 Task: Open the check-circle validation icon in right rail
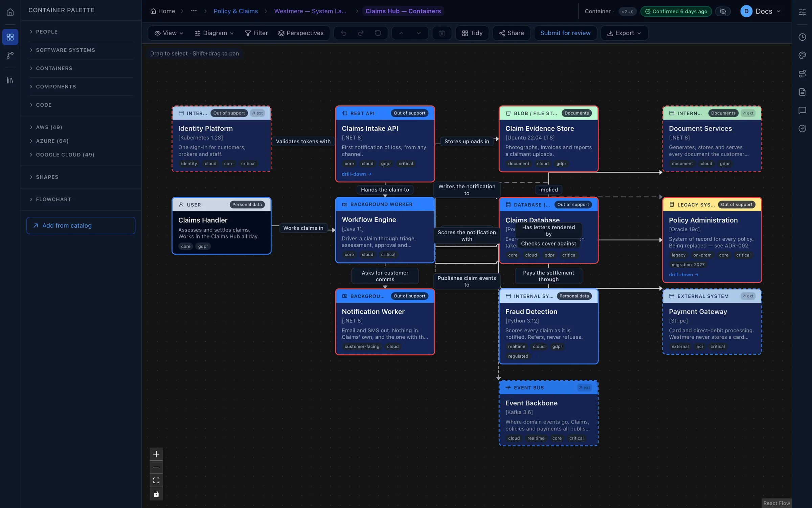802,128
